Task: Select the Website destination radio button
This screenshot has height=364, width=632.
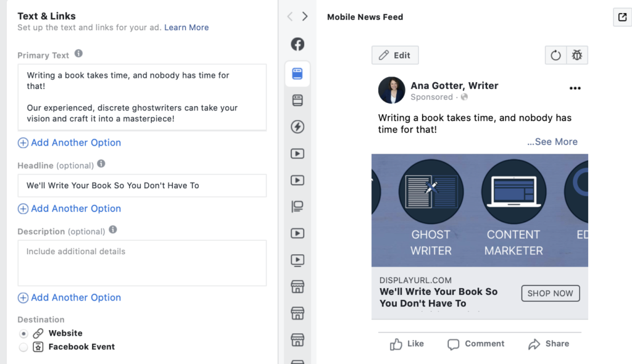Action: point(23,333)
